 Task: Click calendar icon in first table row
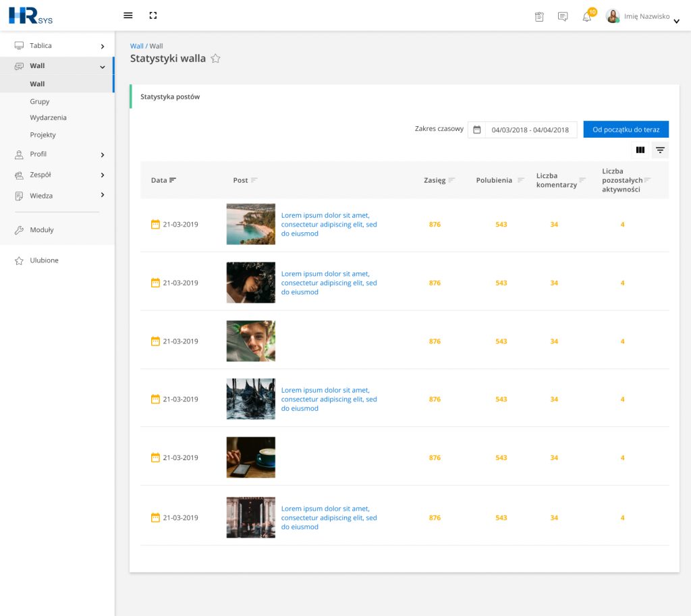tap(155, 224)
